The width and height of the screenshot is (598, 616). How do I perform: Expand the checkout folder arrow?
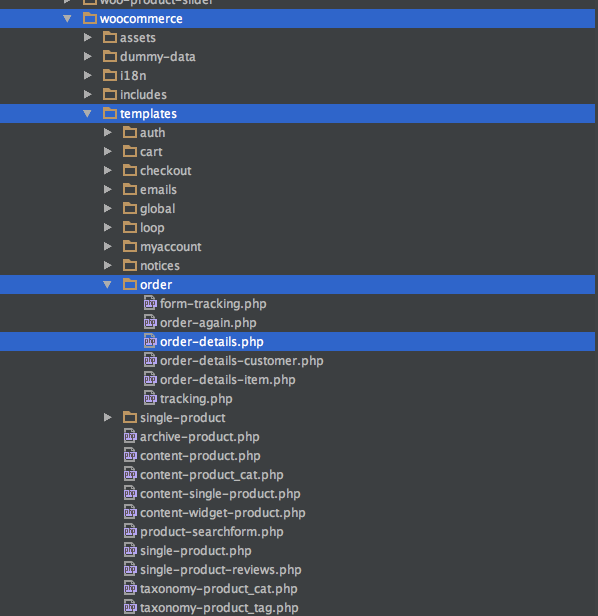pos(108,170)
